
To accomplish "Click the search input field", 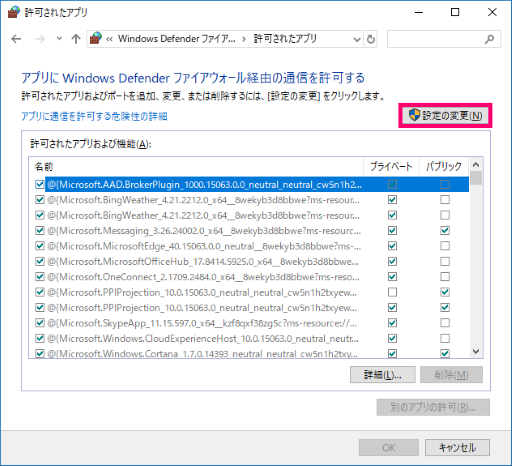I will [444, 39].
